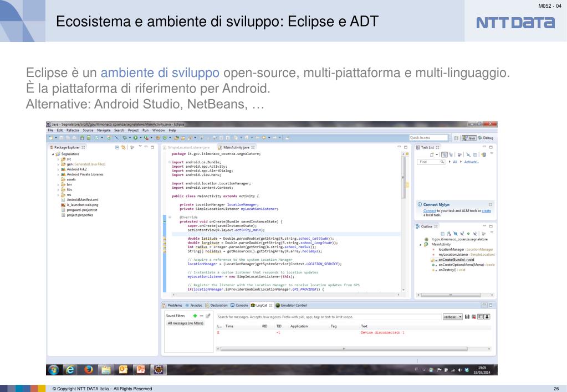Expand the src folder in Package Explorer
This screenshot has height=392, width=567.
click(58, 159)
